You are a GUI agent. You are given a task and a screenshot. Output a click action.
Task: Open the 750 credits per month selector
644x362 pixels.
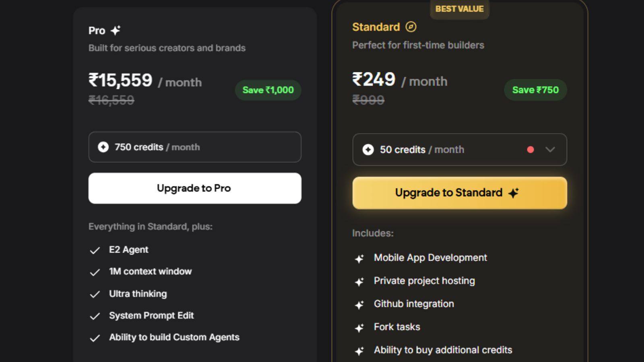(194, 147)
